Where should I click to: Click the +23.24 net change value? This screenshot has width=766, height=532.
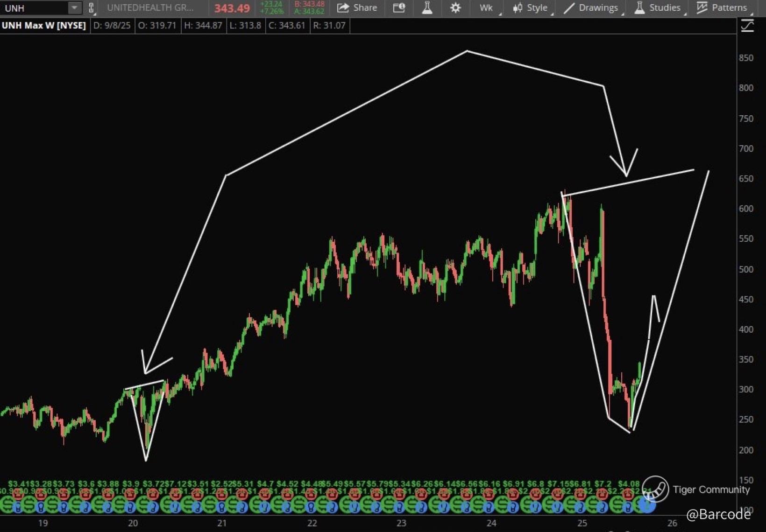271,4
